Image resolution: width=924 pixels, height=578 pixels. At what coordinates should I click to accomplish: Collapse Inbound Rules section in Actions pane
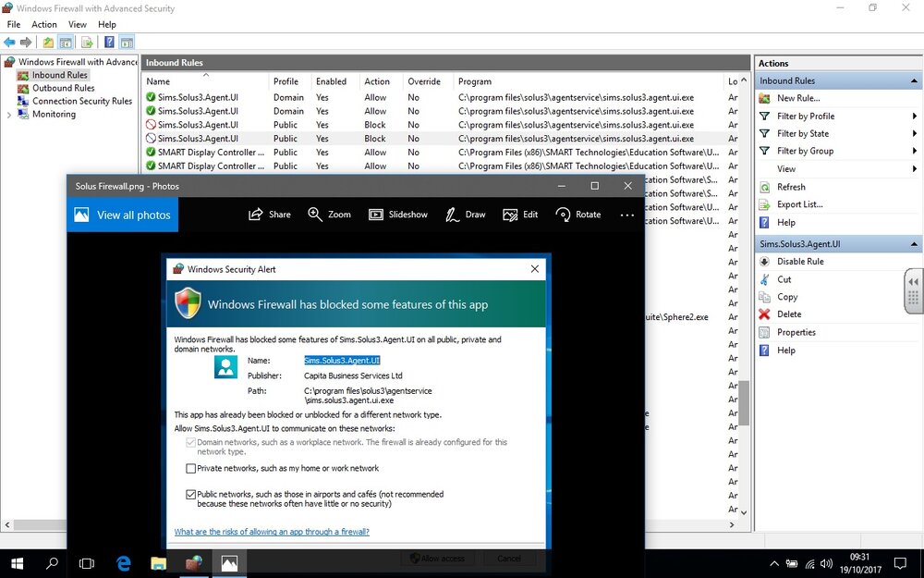914,80
